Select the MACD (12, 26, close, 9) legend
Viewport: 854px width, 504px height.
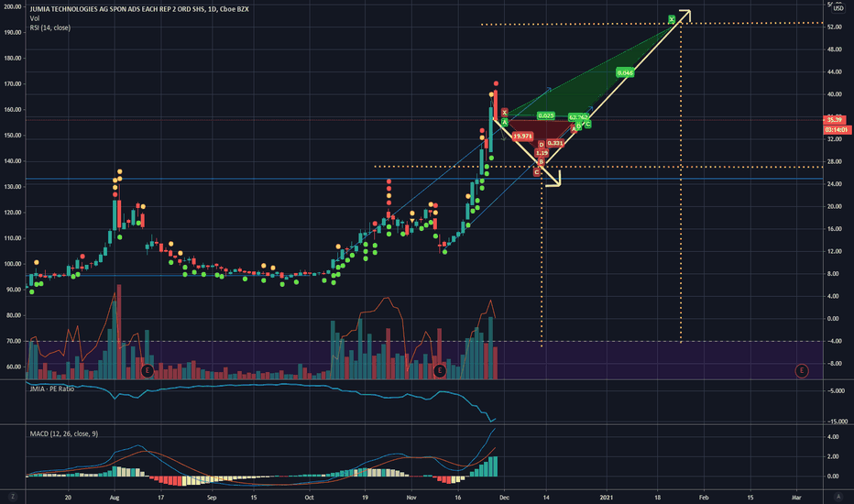click(64, 433)
